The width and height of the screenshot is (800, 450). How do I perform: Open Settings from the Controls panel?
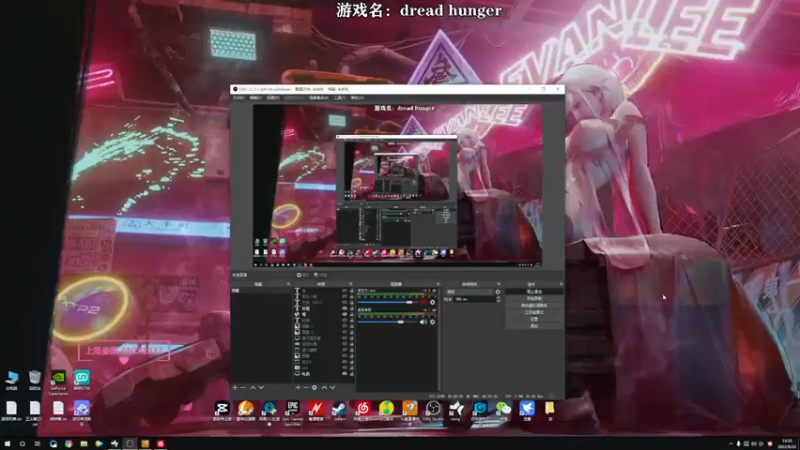point(534,319)
